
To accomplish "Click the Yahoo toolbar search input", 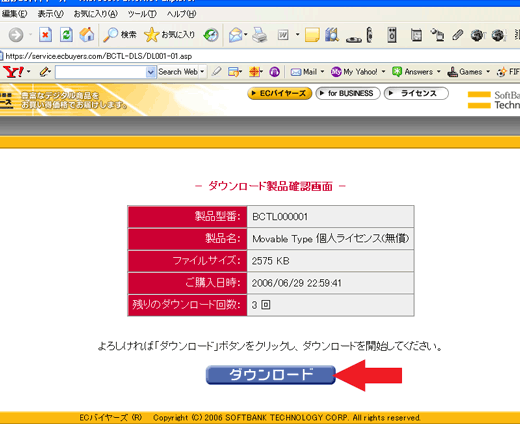I will coord(101,72).
